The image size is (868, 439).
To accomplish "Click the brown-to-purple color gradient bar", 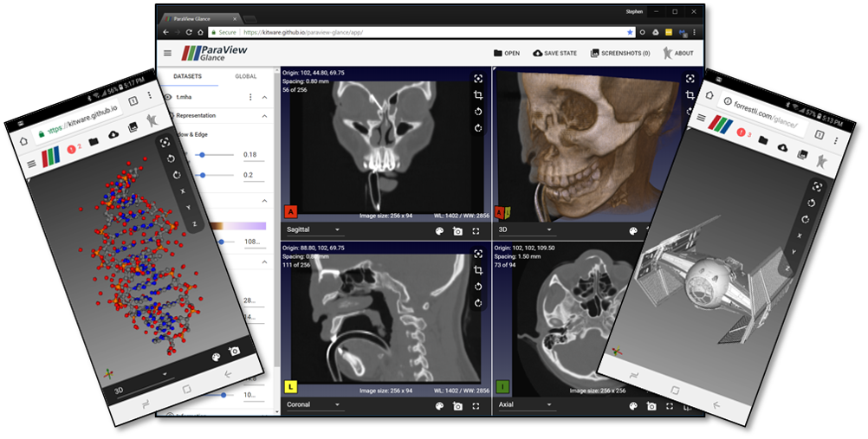I will tap(238, 226).
